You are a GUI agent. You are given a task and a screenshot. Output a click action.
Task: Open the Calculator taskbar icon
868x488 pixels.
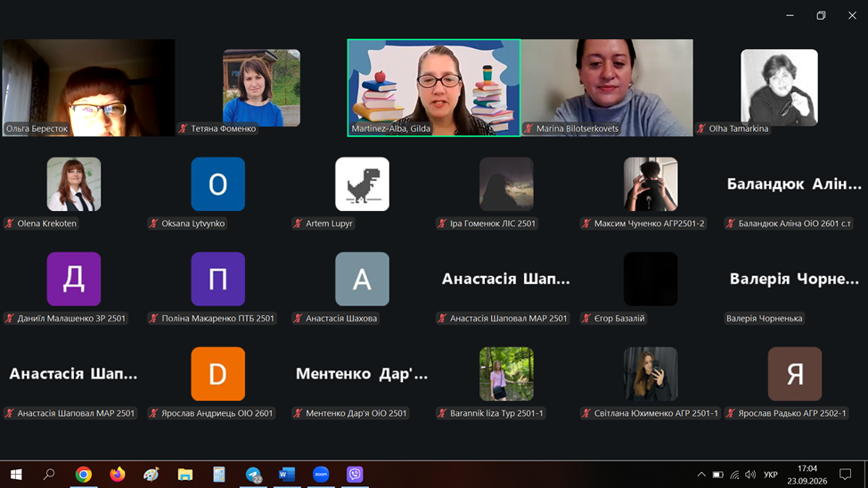219,474
